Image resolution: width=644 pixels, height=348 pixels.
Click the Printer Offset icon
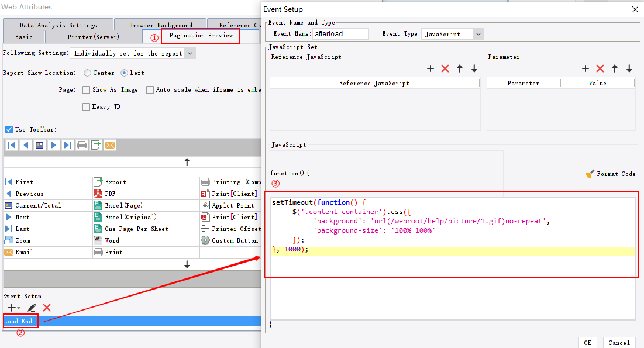[205, 228]
